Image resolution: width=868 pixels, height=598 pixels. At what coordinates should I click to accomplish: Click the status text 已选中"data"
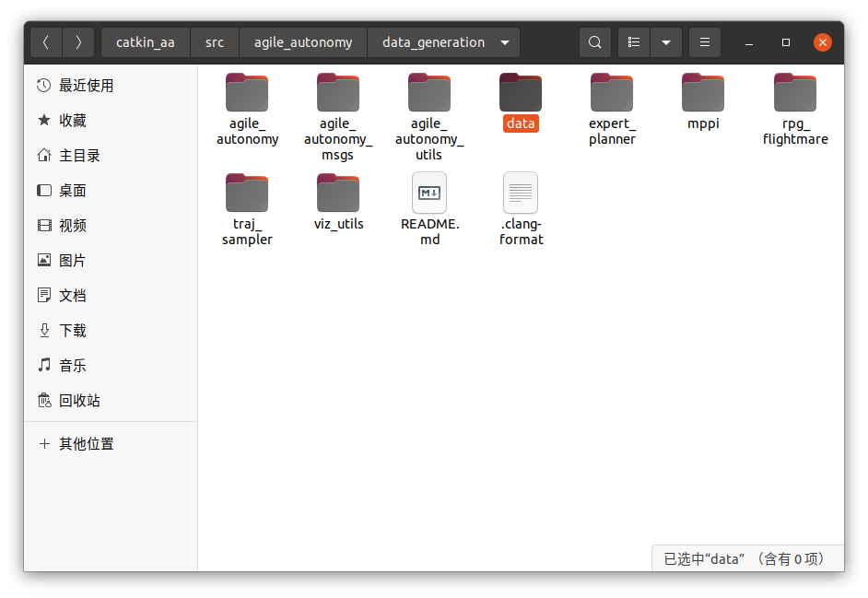704,558
